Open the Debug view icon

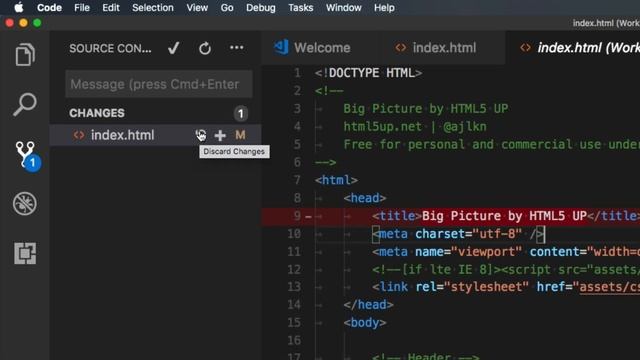click(25, 203)
